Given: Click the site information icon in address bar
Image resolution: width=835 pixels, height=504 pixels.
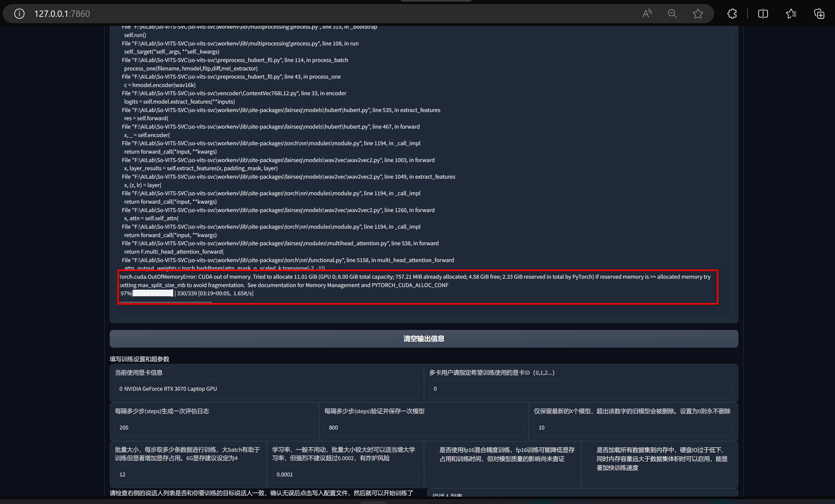Looking at the screenshot, I should click(x=19, y=14).
